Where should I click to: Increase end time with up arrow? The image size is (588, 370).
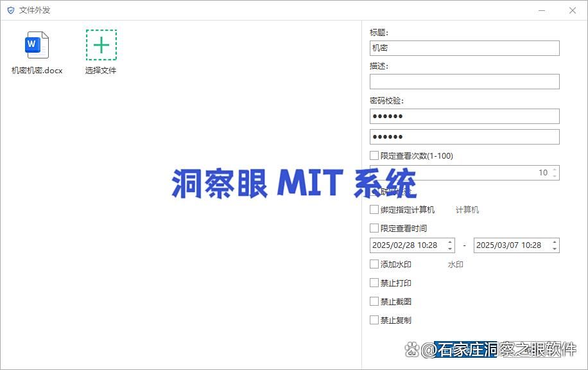coord(555,242)
